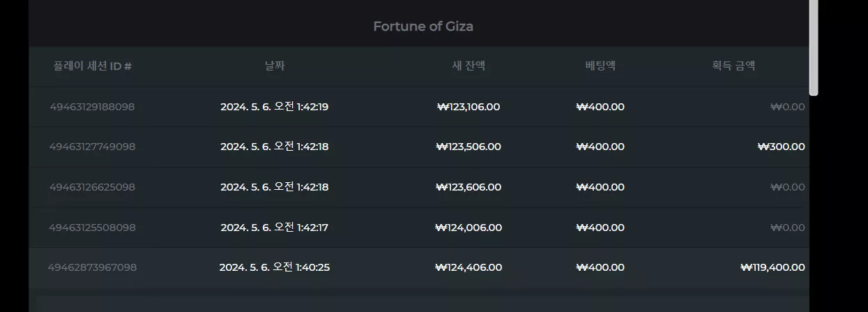Open session ID 49463127749098
This screenshot has width=868, height=312.
(92, 147)
